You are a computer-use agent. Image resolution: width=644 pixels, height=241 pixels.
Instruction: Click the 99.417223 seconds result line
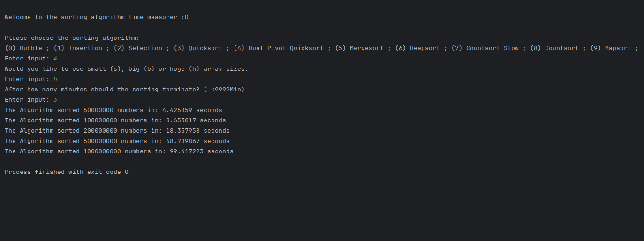(x=119, y=151)
